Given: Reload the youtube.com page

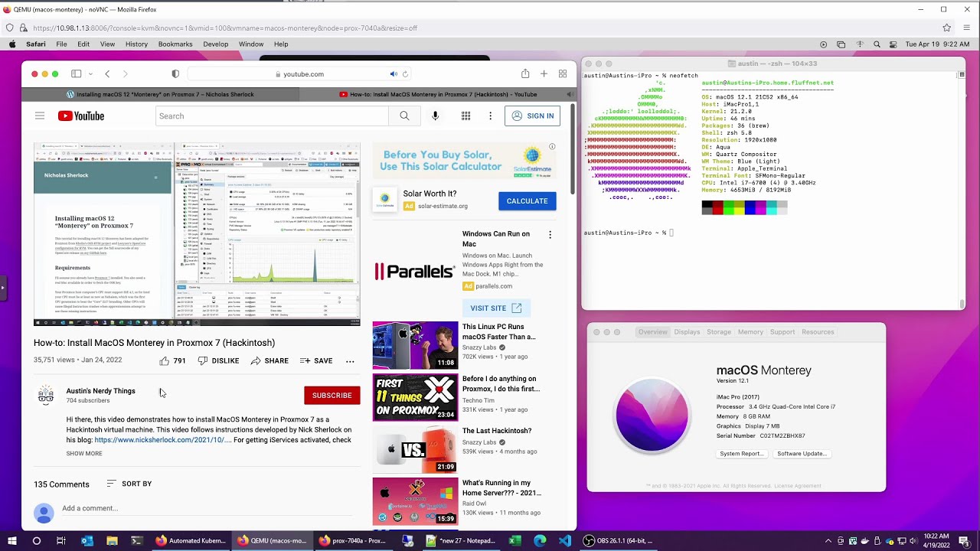Looking at the screenshot, I should [x=405, y=74].
